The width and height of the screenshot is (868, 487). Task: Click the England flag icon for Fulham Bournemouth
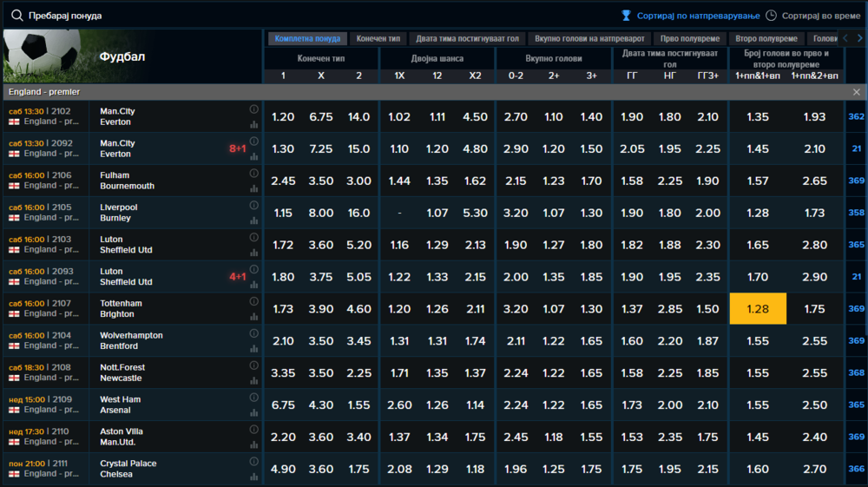(x=14, y=186)
